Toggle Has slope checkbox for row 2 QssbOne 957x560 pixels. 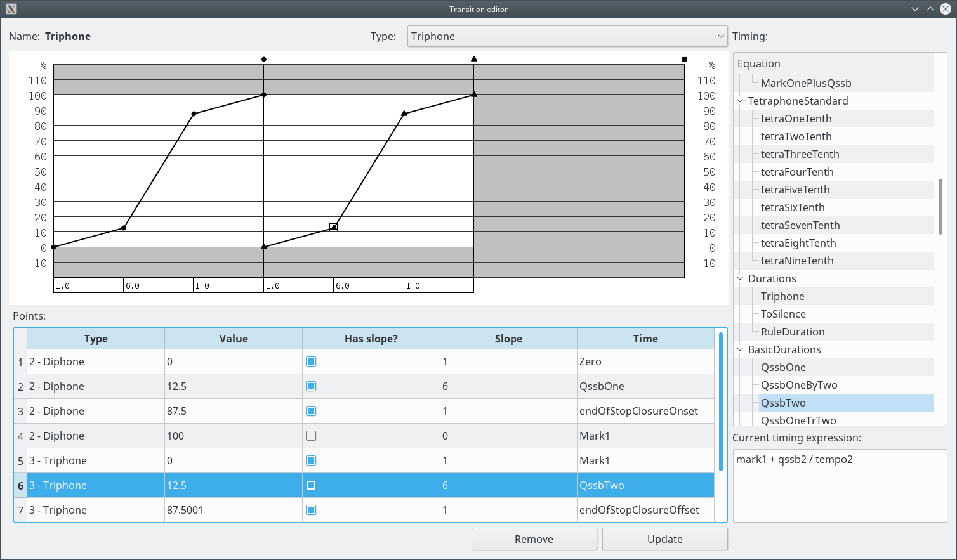pyautogui.click(x=311, y=386)
